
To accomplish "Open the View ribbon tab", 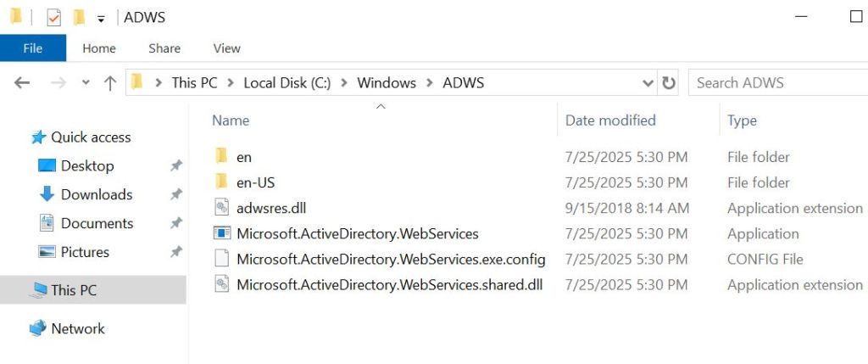I will click(x=226, y=48).
